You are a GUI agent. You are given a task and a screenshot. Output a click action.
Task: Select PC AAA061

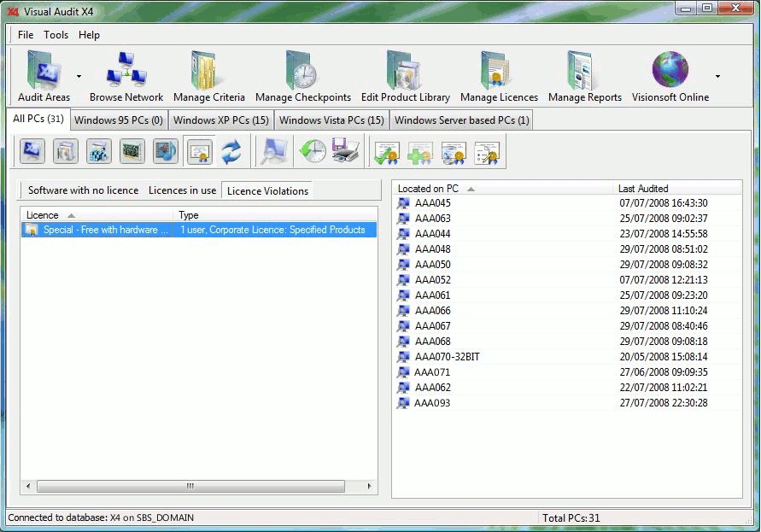point(432,295)
